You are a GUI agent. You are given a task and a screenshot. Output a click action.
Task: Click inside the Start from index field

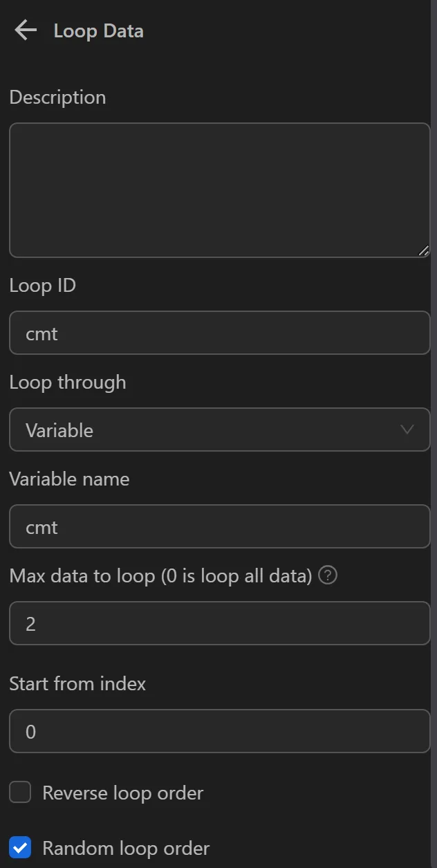point(219,731)
